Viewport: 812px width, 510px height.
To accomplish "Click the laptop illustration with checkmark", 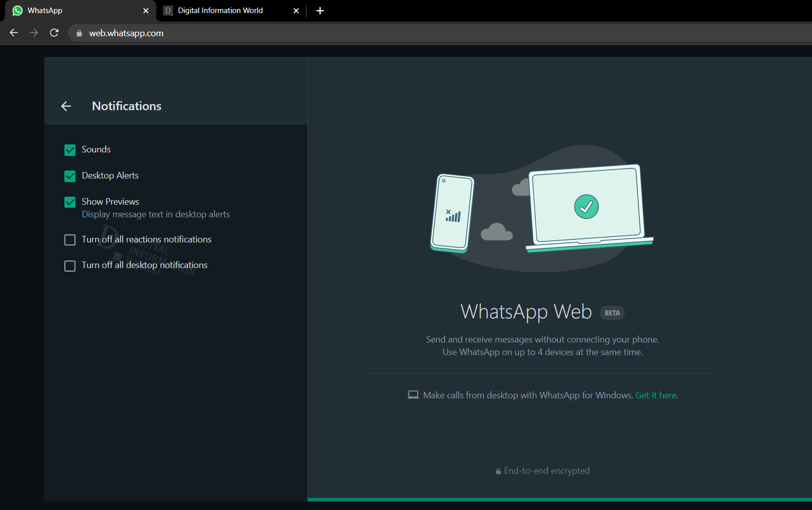I will click(x=589, y=208).
